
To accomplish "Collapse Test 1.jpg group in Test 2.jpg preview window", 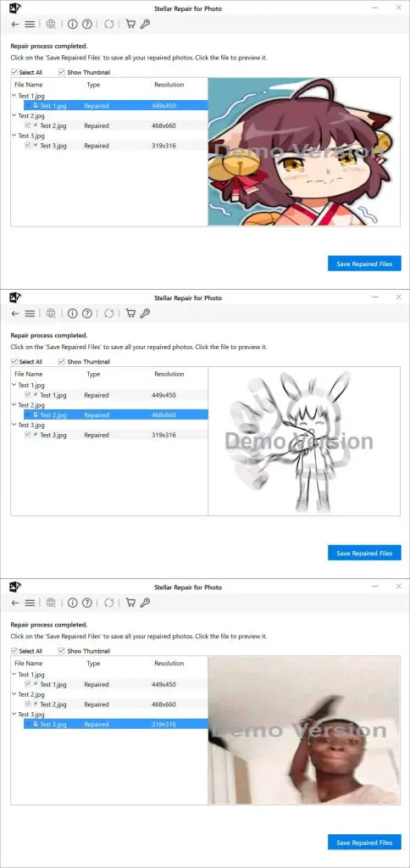I will tap(14, 385).
